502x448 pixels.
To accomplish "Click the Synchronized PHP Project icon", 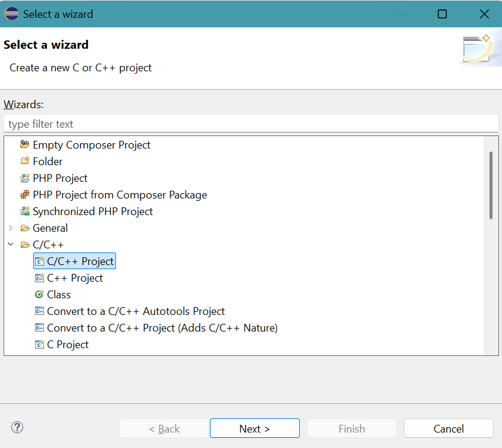I will pos(24,211).
